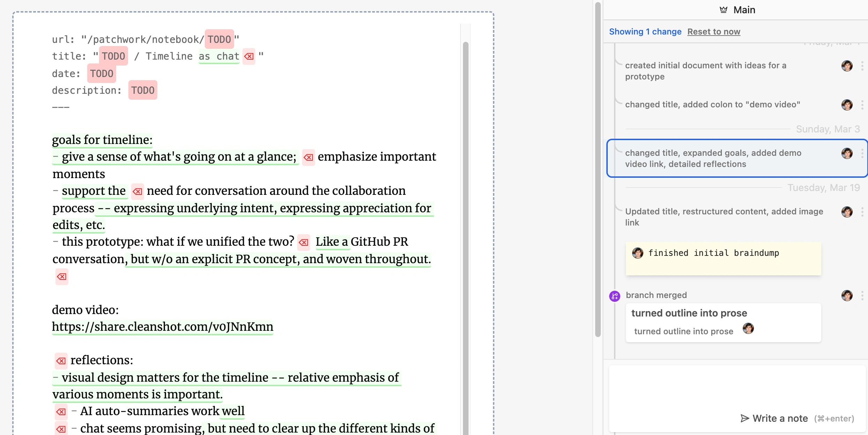Viewport: 868px width, 435px height.
Task: Click 'Write a note' button
Action: click(x=780, y=418)
